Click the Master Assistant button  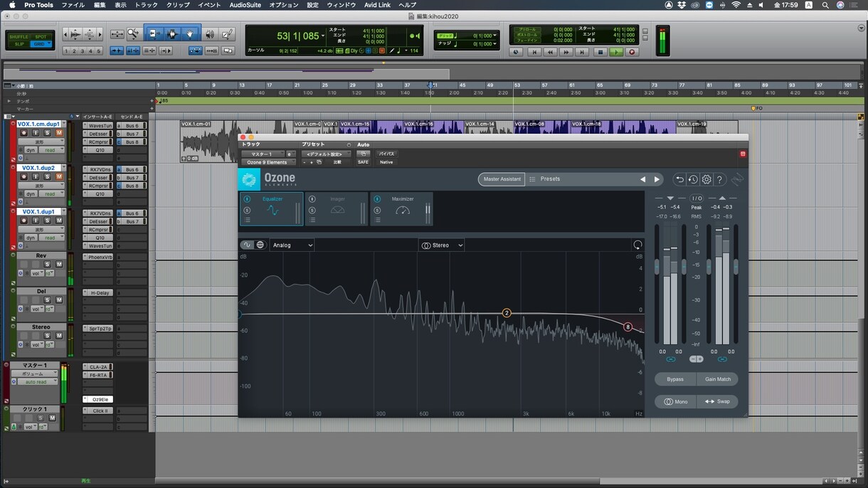[502, 179]
